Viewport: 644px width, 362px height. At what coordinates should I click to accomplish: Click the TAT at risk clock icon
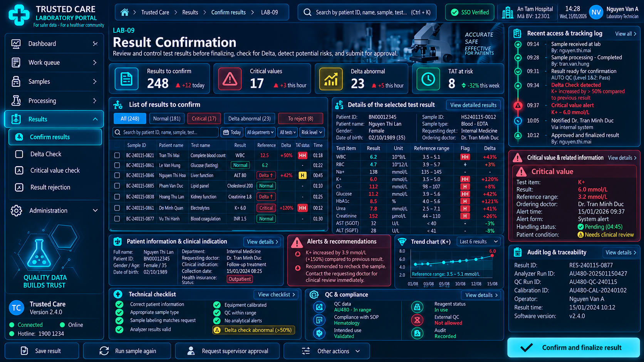428,79
